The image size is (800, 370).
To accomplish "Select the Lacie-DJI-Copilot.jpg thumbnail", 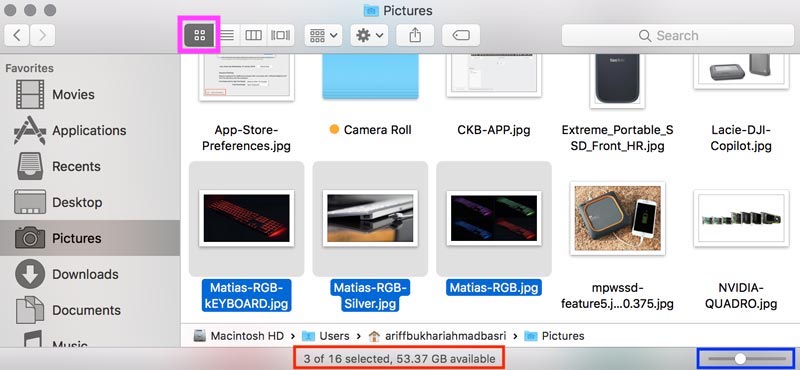I will (x=741, y=71).
